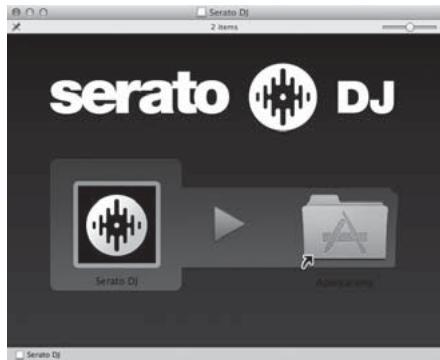Zoom the Serato DJ window
Screen dimensions: 440x360
(43, 13)
